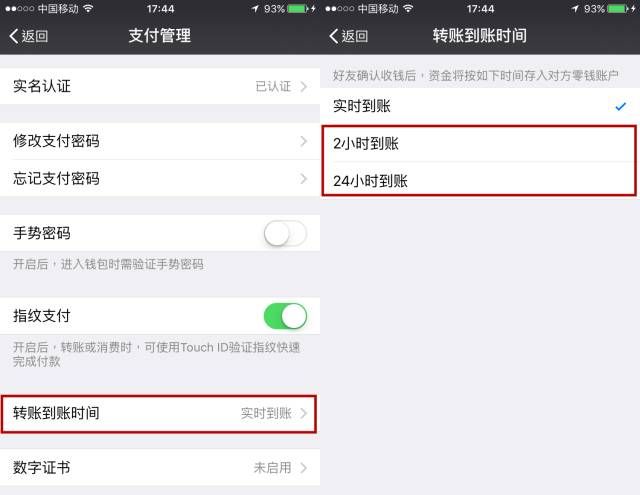Turn off the 指纹支付 switch
Screen dimensions: 640x495
click(285, 316)
